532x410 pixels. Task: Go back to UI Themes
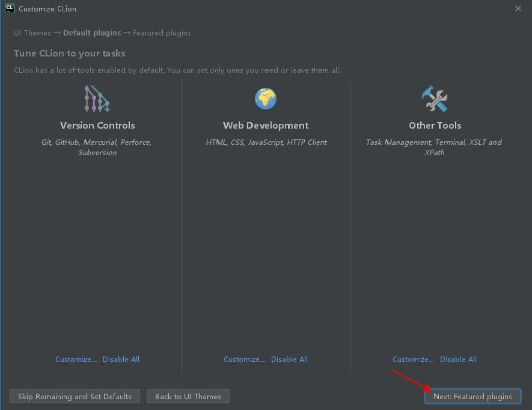(x=188, y=396)
